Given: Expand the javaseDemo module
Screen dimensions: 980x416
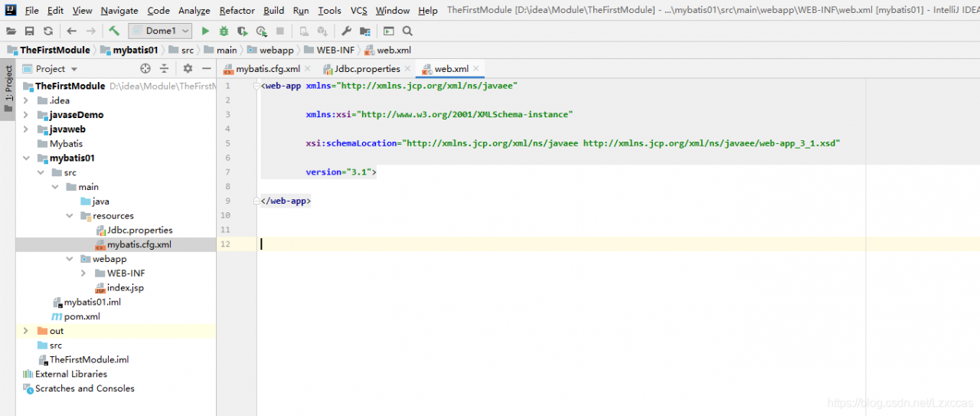Looking at the screenshot, I should coord(26,115).
